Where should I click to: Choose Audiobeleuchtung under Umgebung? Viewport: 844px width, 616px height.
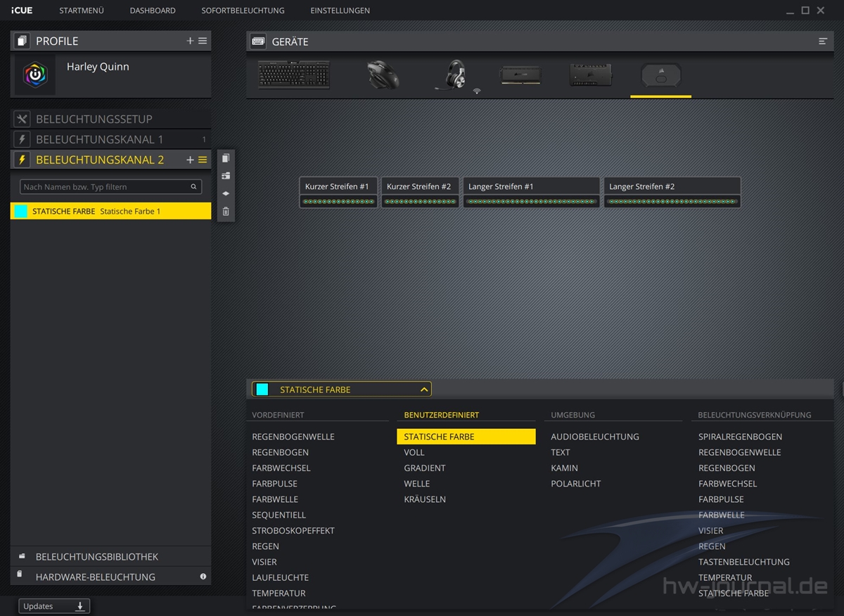click(x=595, y=437)
